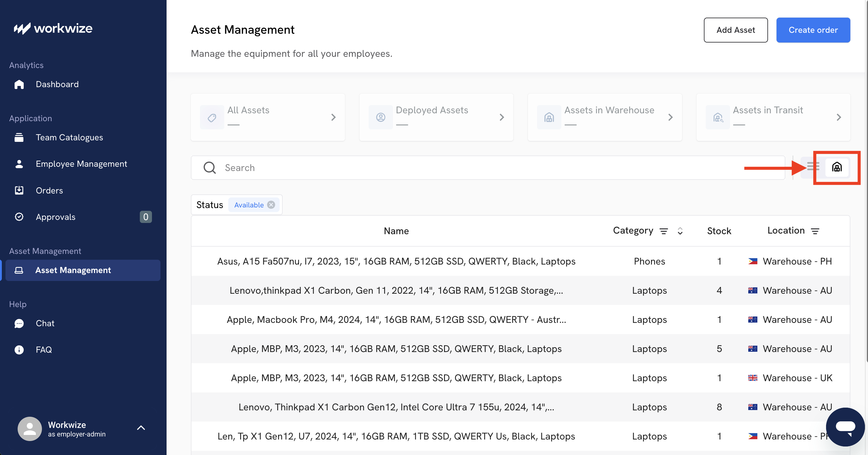Open Employee Management
The width and height of the screenshot is (868, 455).
click(x=81, y=164)
